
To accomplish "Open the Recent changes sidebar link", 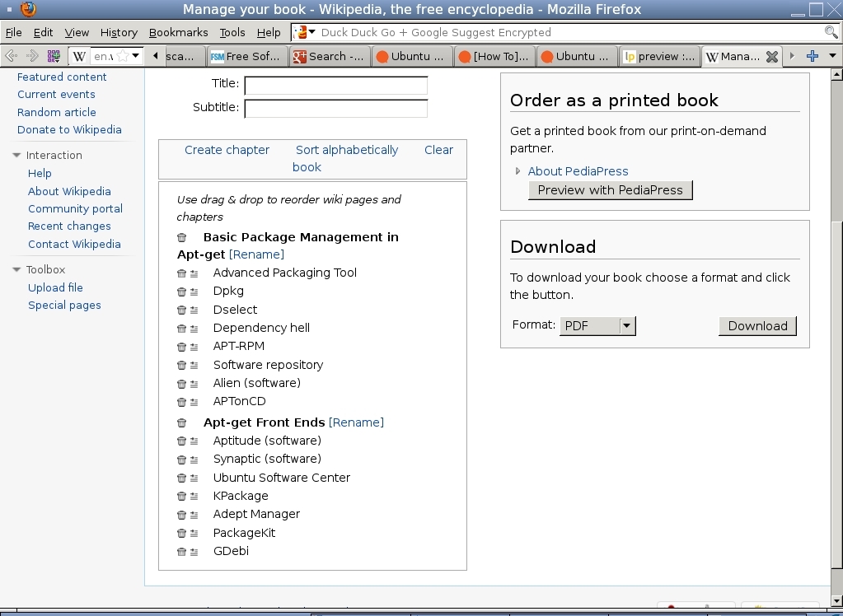I will (x=69, y=226).
